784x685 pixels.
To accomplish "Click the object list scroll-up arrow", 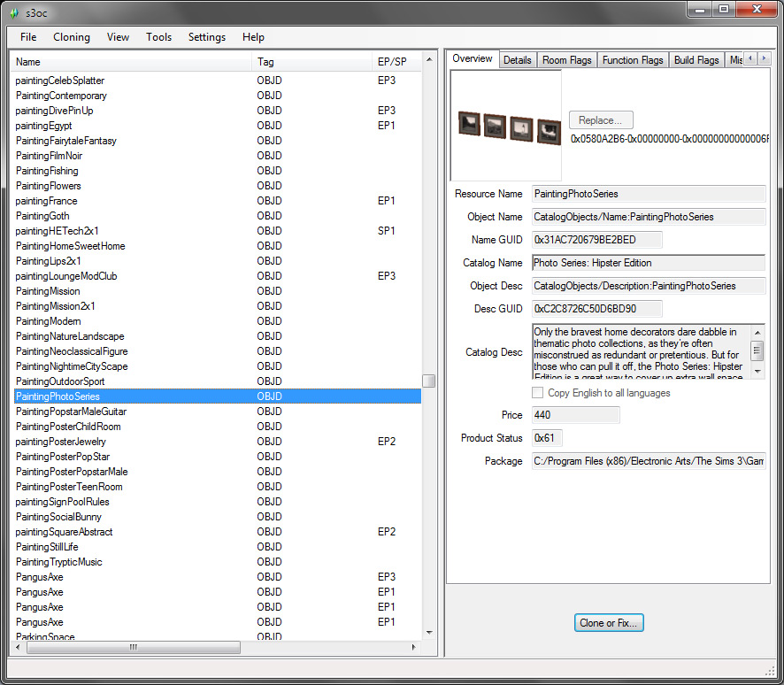I will pyautogui.click(x=429, y=61).
